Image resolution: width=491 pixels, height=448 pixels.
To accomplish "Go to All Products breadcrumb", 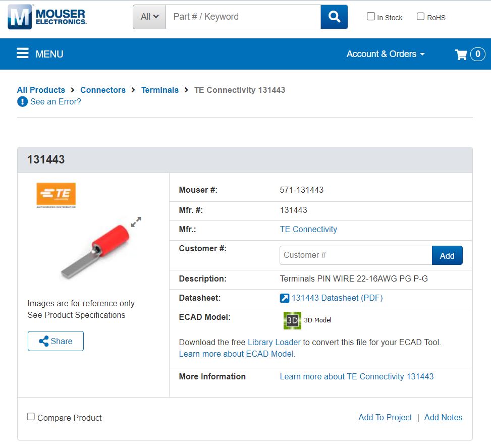I will 41,90.
